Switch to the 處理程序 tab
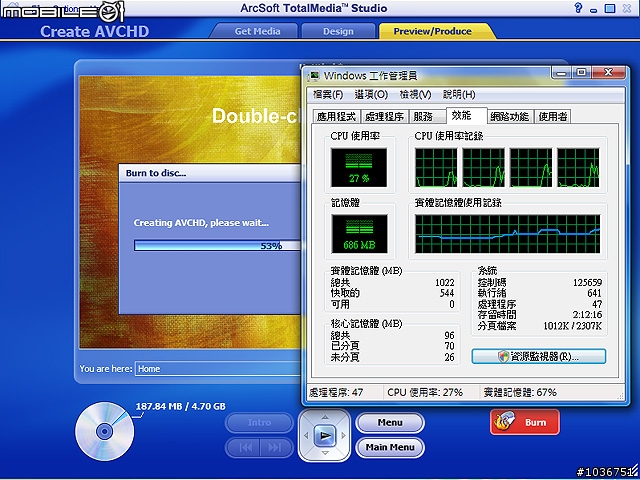The width and height of the screenshot is (640, 480). click(384, 117)
